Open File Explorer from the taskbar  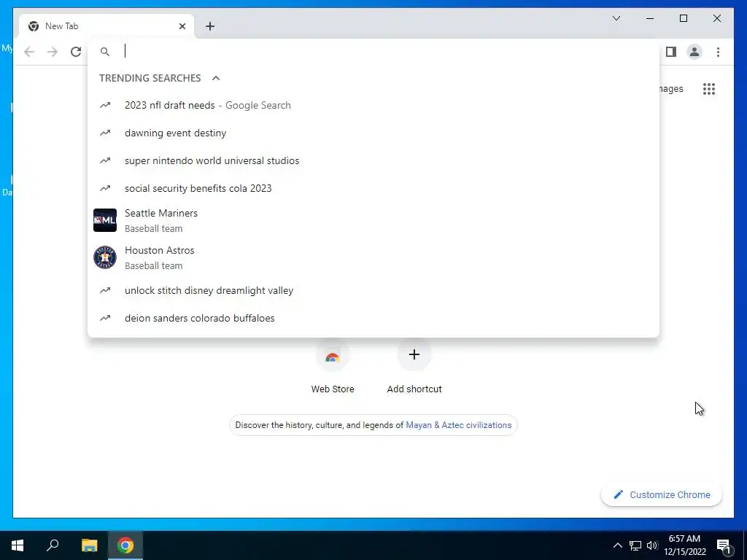pos(89,545)
